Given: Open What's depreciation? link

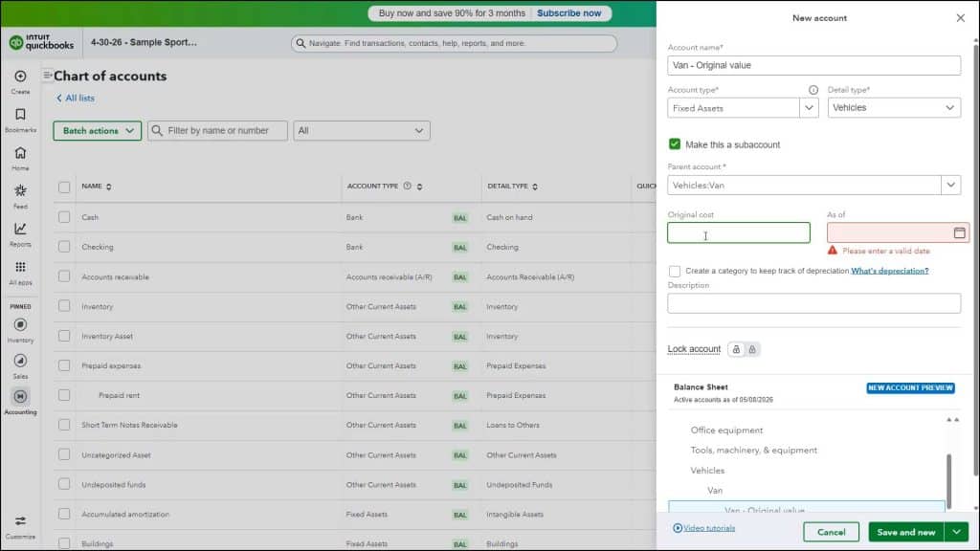Looking at the screenshot, I should (889, 271).
